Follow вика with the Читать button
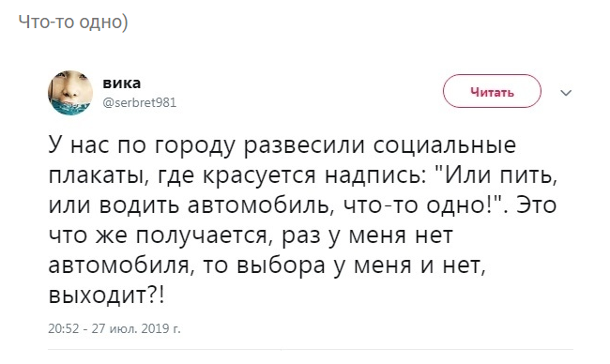This screenshot has height=364, width=610. coord(492,91)
